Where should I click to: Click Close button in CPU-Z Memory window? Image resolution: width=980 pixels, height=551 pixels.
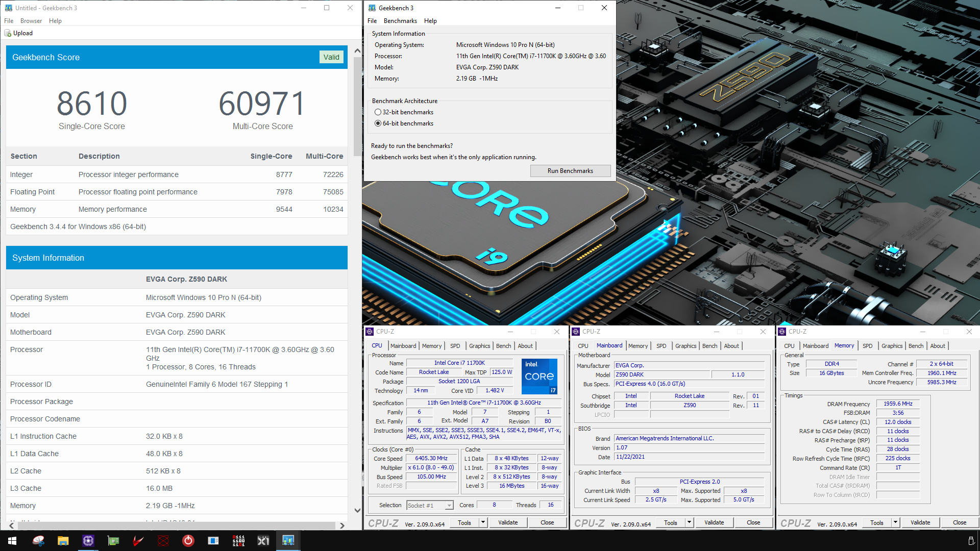pos(960,522)
